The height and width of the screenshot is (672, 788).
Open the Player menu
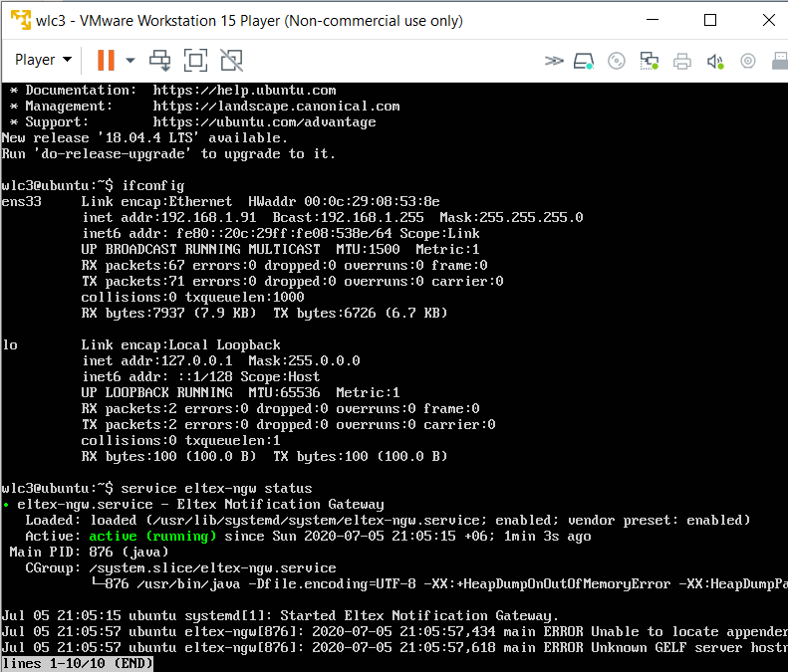tap(43, 60)
